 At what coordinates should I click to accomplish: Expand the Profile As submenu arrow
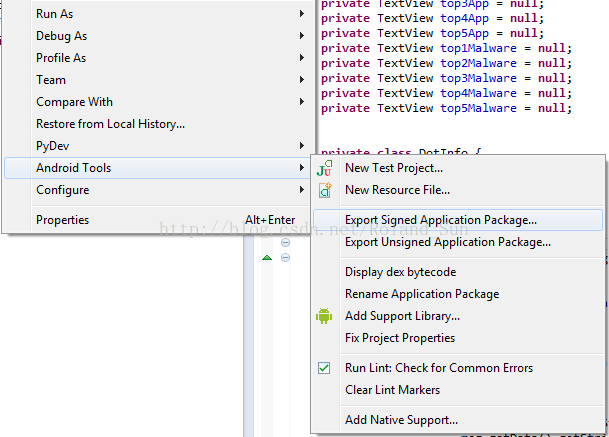click(302, 58)
